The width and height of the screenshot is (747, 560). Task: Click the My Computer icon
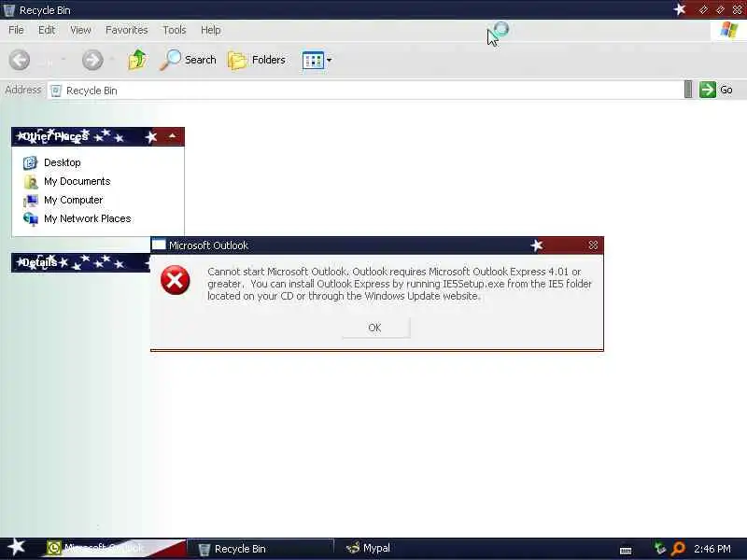[x=31, y=201]
